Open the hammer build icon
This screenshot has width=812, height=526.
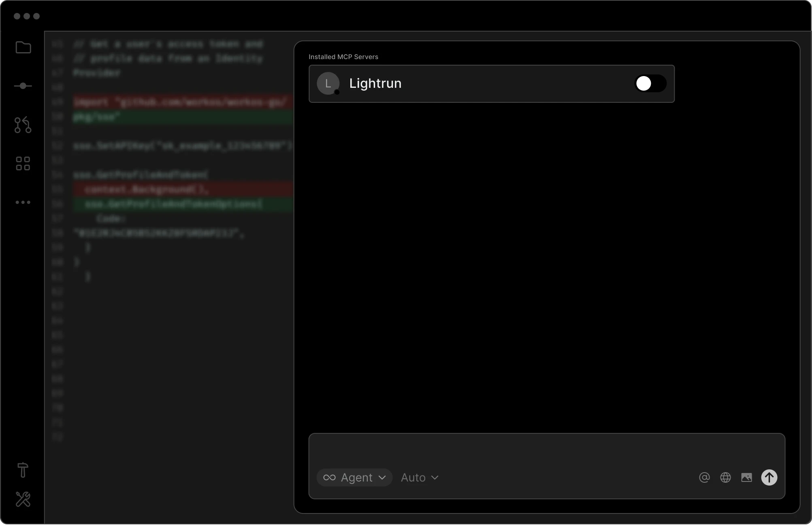(23, 470)
